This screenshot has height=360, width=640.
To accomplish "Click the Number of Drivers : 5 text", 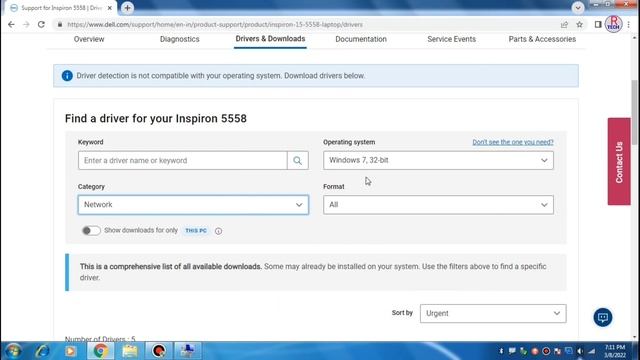I will pos(100,339).
